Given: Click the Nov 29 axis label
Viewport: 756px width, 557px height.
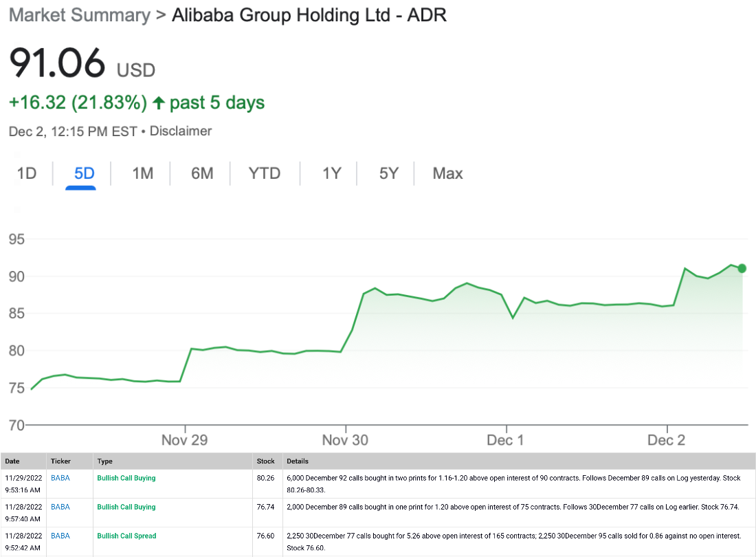Looking at the screenshot, I should (185, 440).
